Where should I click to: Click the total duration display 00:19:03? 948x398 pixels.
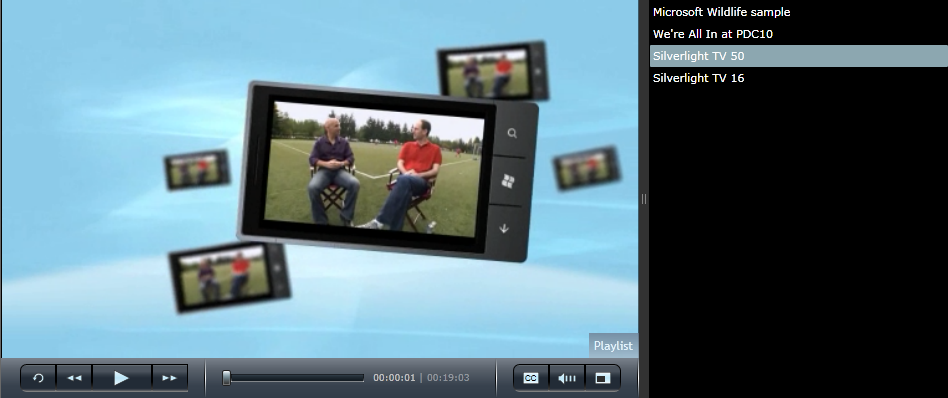(448, 378)
